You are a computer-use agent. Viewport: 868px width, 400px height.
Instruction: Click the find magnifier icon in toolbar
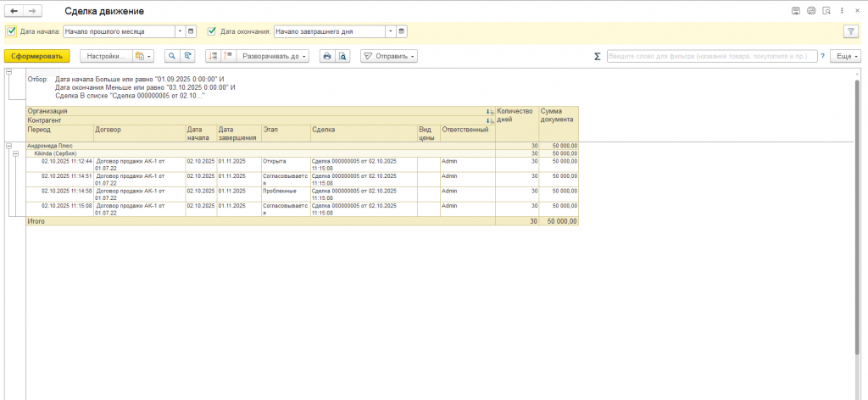172,56
